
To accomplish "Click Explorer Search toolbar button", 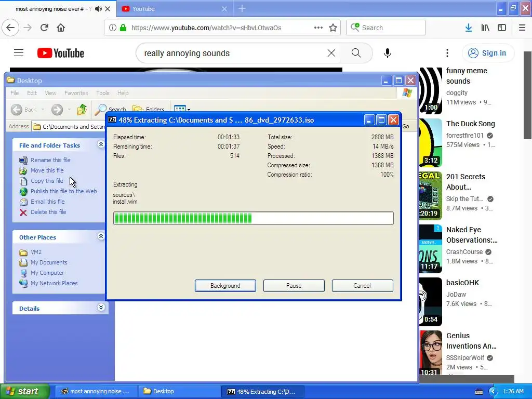I will pyautogui.click(x=110, y=109).
